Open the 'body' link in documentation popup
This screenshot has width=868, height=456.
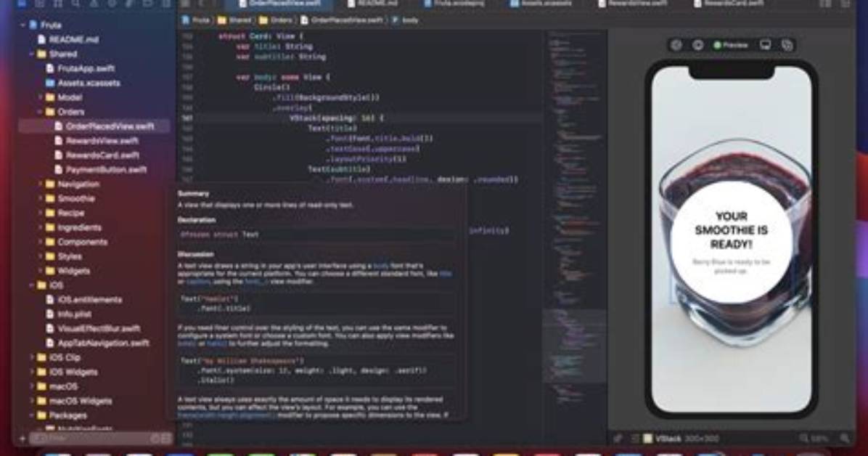point(381,266)
